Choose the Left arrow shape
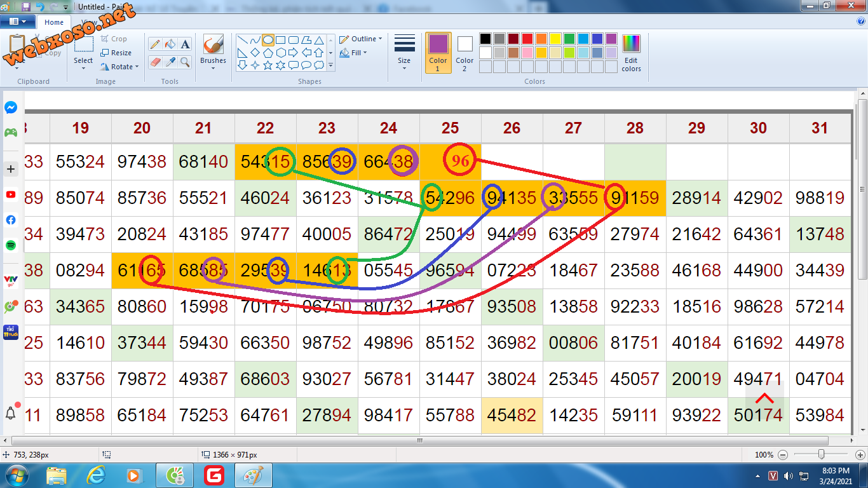 [306, 53]
